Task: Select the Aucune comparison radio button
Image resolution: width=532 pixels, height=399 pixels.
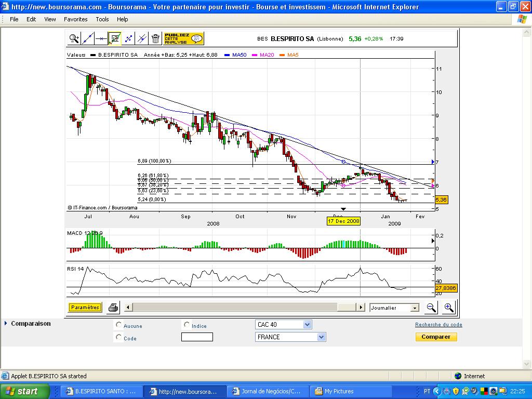Action: tap(118, 325)
